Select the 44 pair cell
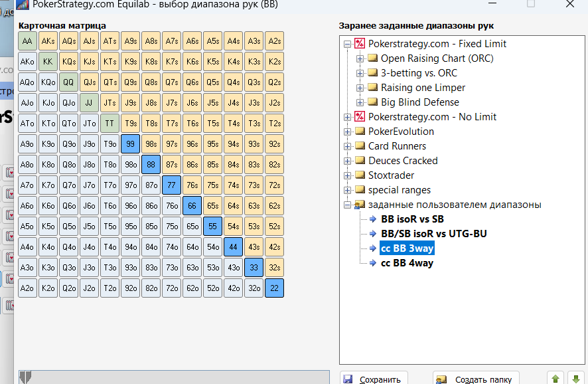The width and height of the screenshot is (588, 384). (x=233, y=247)
